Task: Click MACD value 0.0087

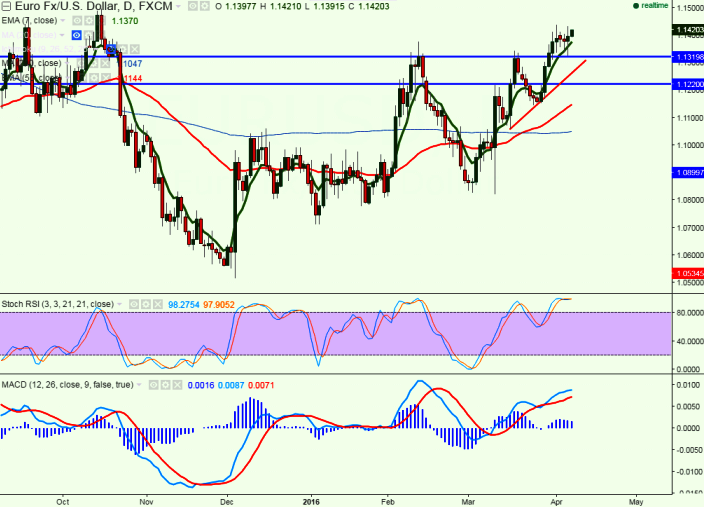Action: (231, 385)
